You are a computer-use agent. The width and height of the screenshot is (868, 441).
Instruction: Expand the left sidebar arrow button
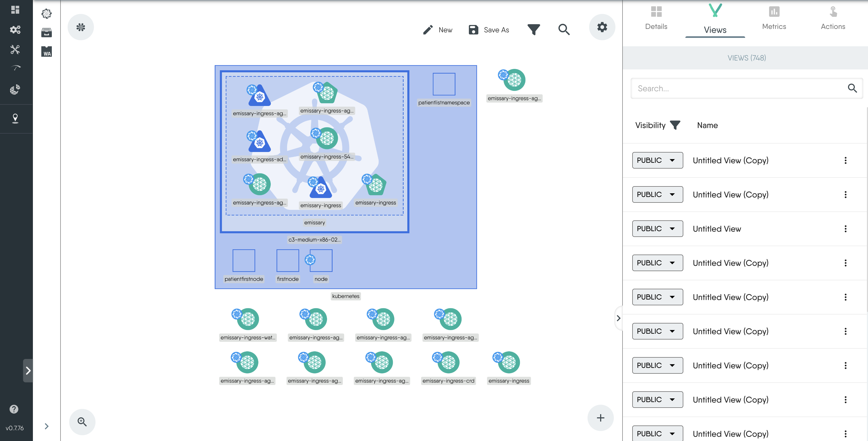28,371
